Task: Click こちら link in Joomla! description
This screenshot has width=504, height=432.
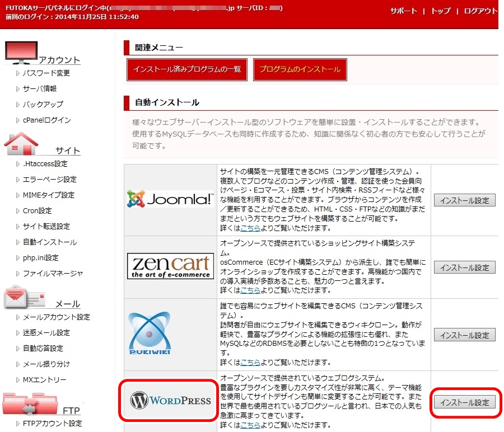Action: coord(250,228)
